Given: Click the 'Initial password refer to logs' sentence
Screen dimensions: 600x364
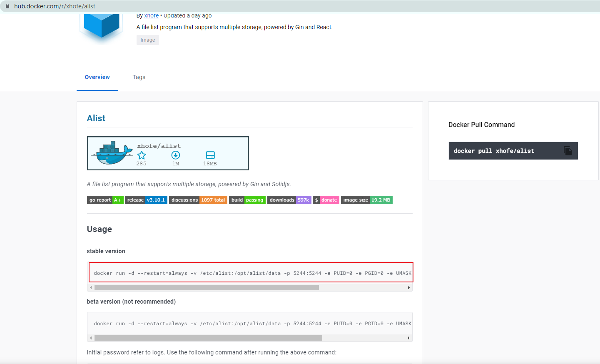Looking at the screenshot, I should [212, 352].
